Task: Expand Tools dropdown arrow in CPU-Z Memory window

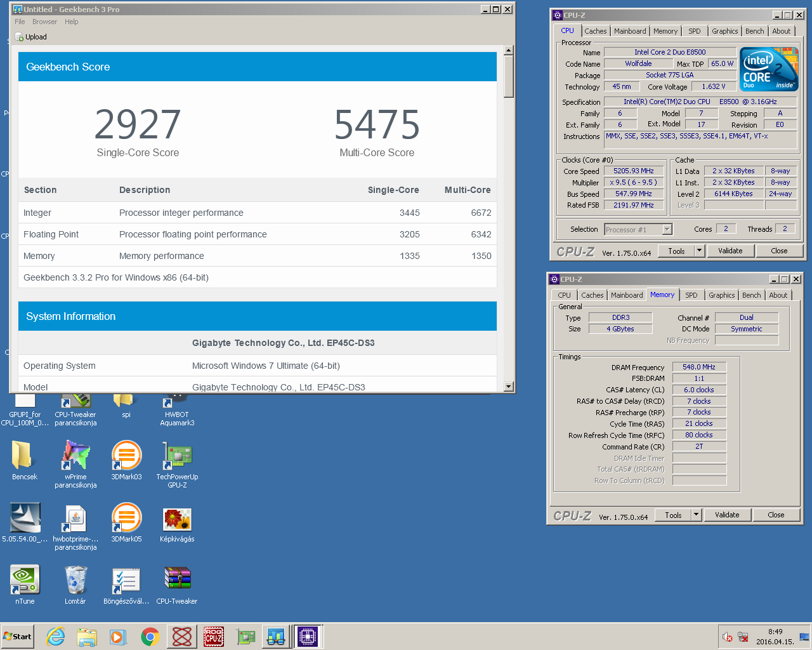Action: (x=696, y=515)
